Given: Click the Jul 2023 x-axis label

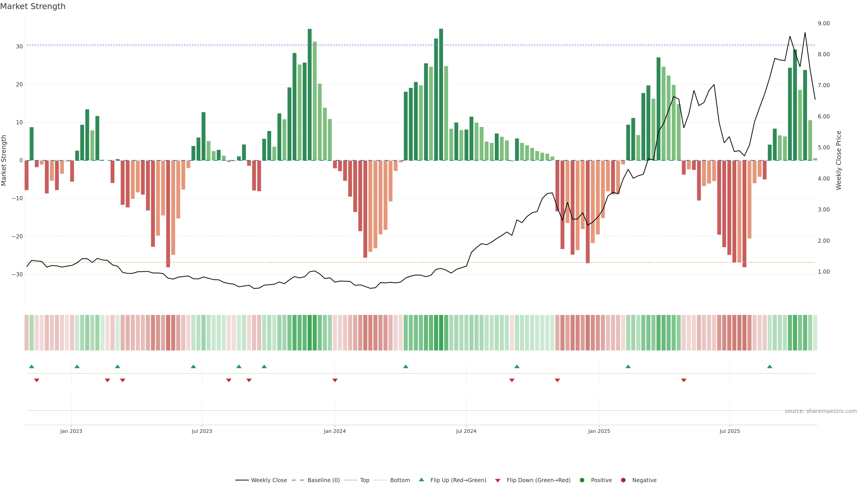Looking at the screenshot, I should tap(202, 431).
